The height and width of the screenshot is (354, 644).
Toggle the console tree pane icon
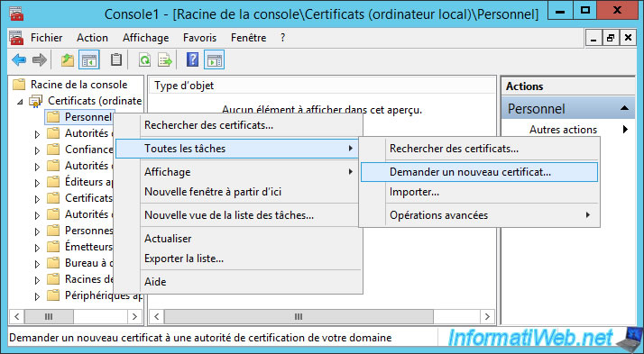click(x=89, y=59)
